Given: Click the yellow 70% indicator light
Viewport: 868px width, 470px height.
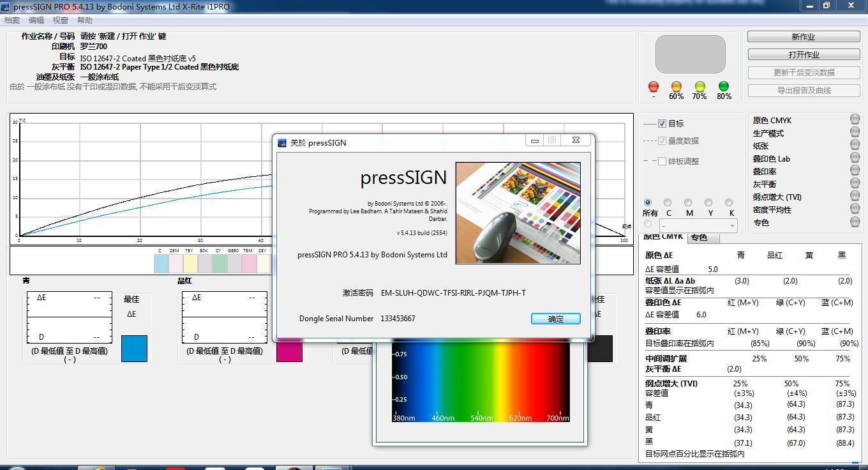Looking at the screenshot, I should 700,86.
